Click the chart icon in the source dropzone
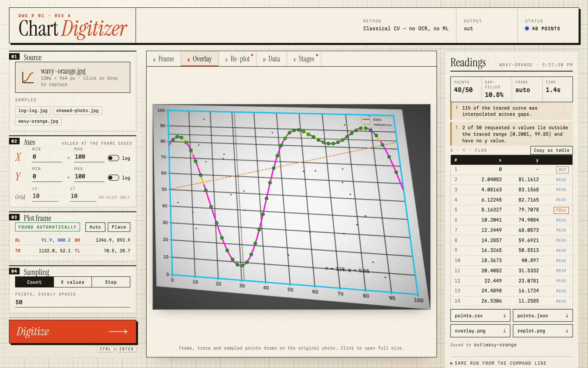Viewport: 588px width, 368px height. 28,77
